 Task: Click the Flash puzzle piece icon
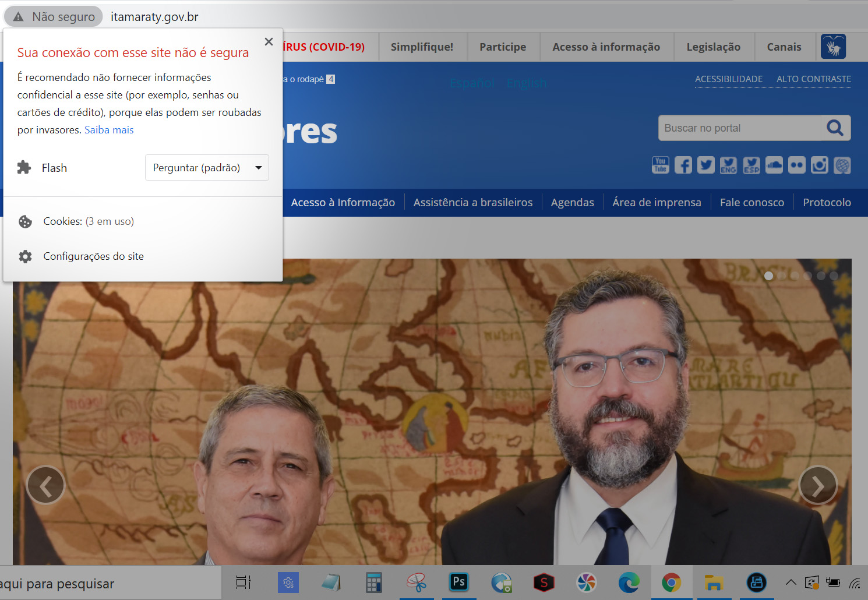tap(24, 168)
